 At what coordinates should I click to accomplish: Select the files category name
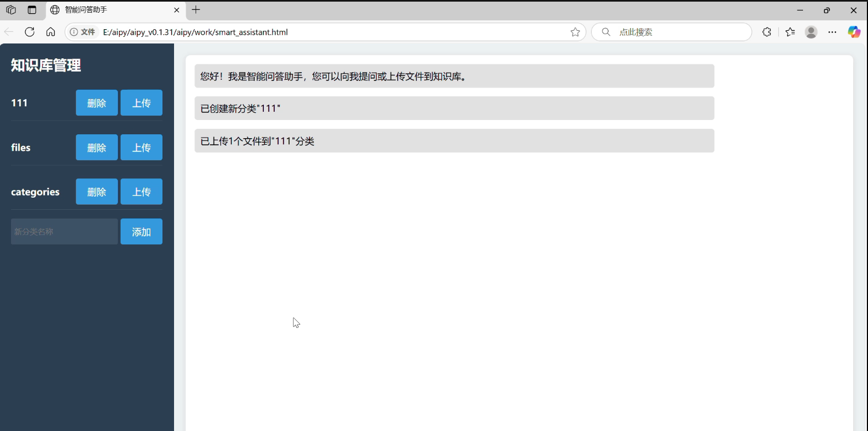click(x=21, y=148)
